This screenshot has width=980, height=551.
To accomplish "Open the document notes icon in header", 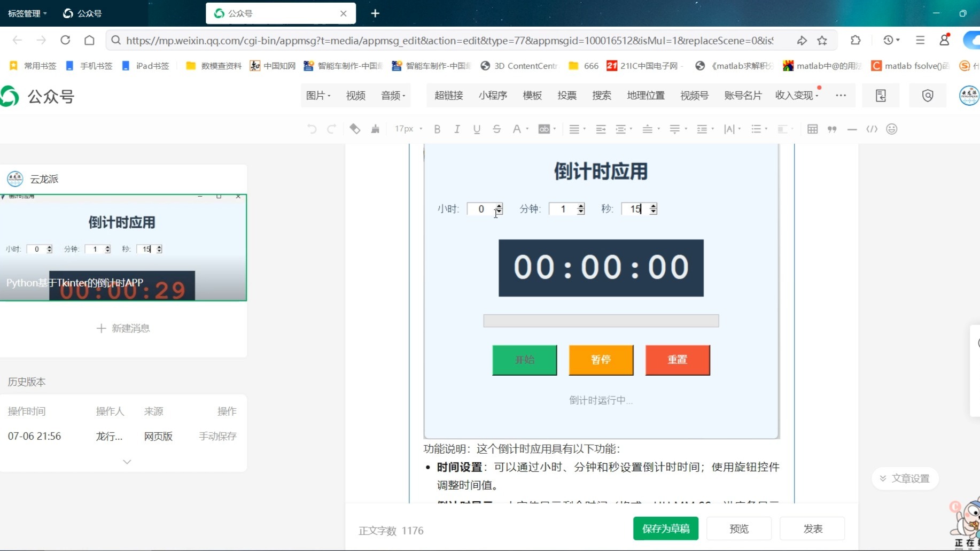I will 881,96.
